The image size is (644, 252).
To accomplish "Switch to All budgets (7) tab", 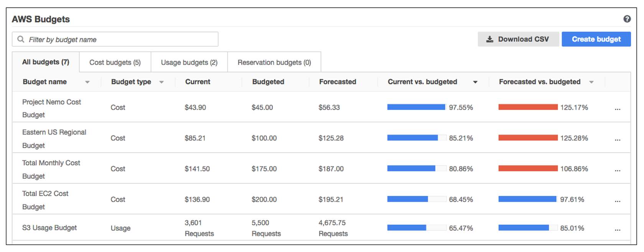I will [x=46, y=62].
